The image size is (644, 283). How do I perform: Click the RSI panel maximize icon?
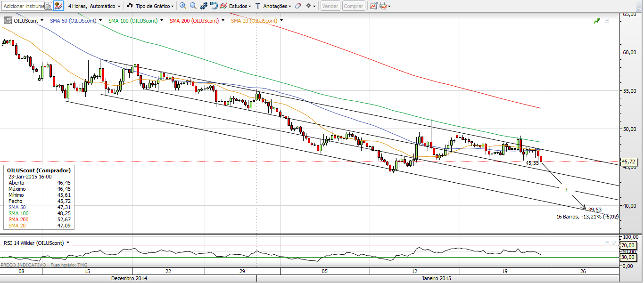coord(607,243)
